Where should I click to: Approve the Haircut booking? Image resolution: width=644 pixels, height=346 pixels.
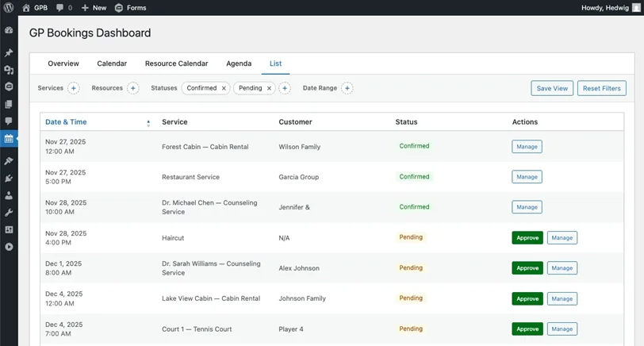tap(527, 238)
